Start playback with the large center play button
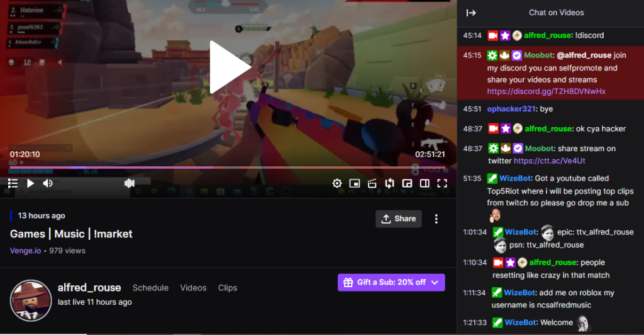This screenshot has height=335, width=644. [230, 67]
